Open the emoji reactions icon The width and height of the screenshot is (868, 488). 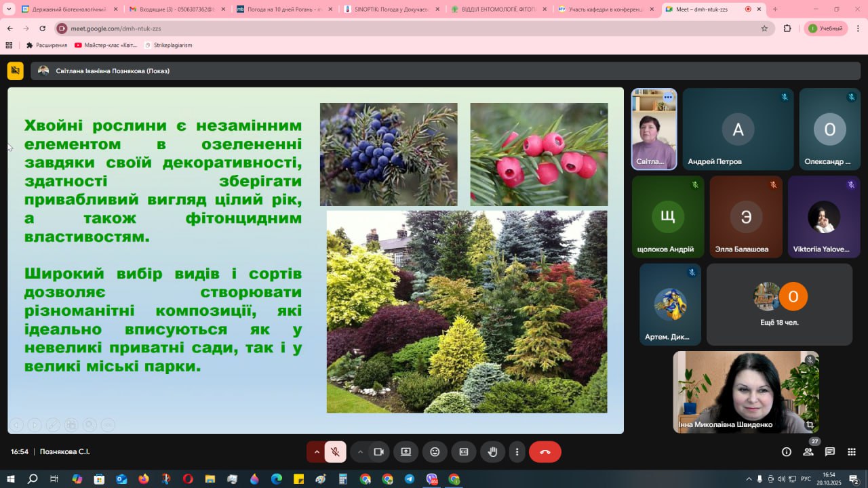click(435, 452)
